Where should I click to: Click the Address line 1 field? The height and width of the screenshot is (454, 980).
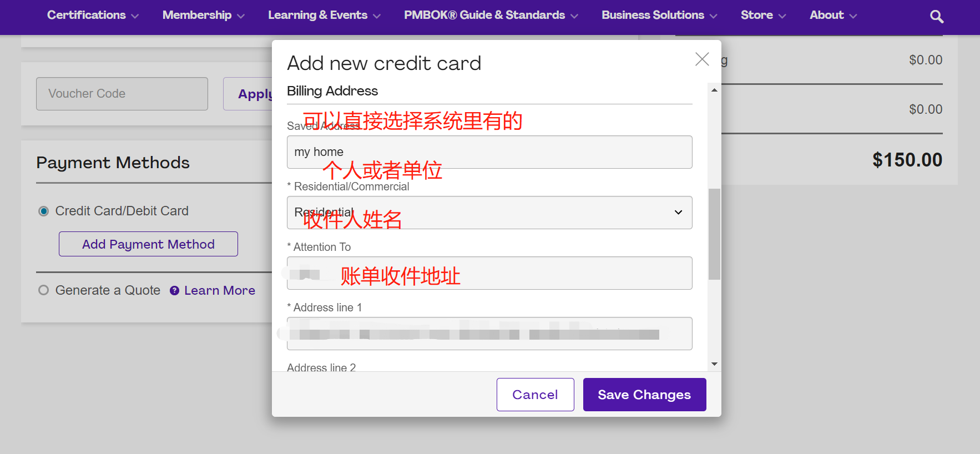489,334
